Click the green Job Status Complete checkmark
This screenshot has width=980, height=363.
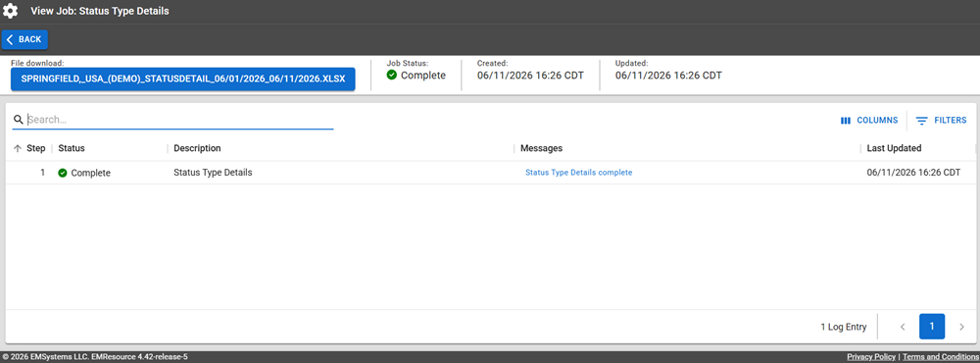392,76
